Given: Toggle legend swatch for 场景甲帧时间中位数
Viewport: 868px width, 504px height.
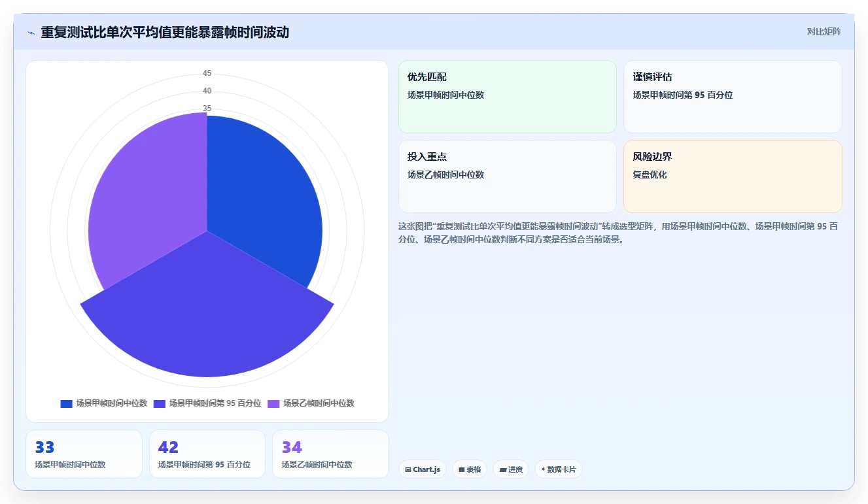Looking at the screenshot, I should (66, 404).
